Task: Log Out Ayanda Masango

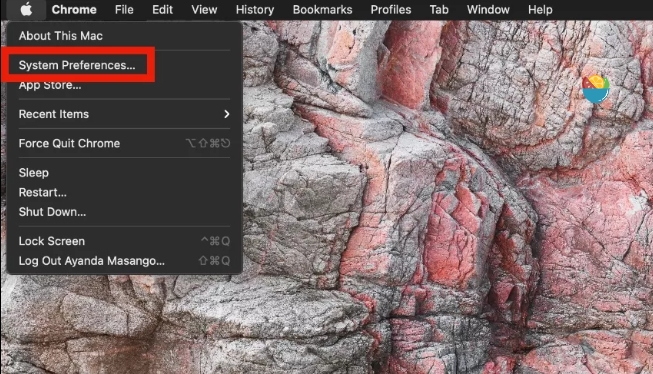Action: (92, 261)
